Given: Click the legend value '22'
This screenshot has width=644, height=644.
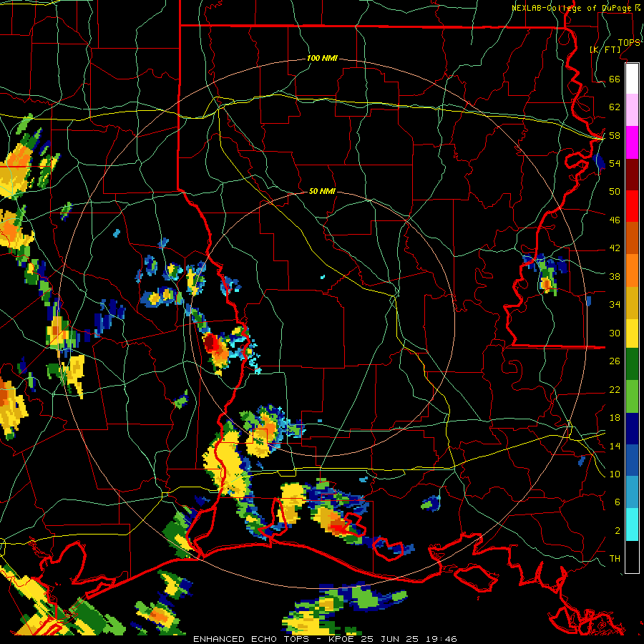Looking at the screenshot, I should click(x=615, y=389).
